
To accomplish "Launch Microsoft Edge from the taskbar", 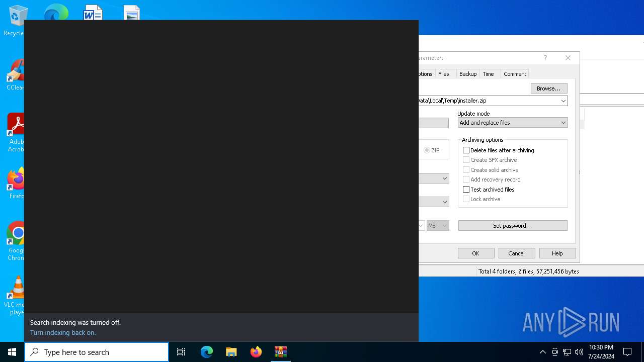I will (207, 352).
